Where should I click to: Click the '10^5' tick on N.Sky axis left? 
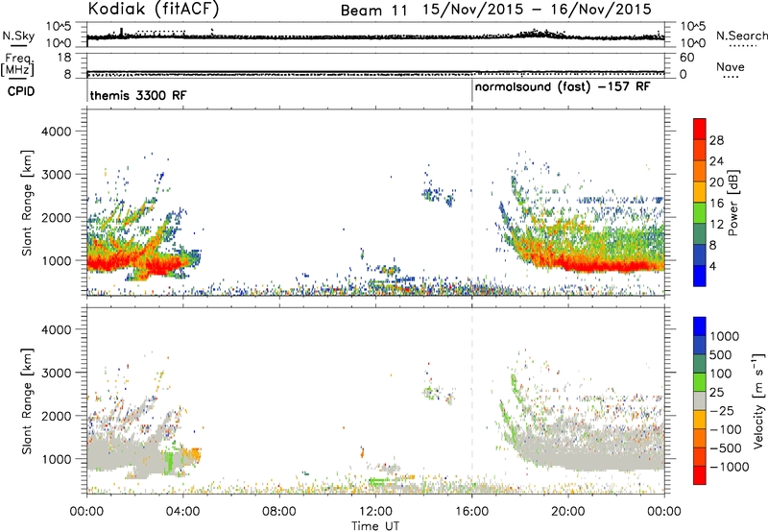pos(59,26)
